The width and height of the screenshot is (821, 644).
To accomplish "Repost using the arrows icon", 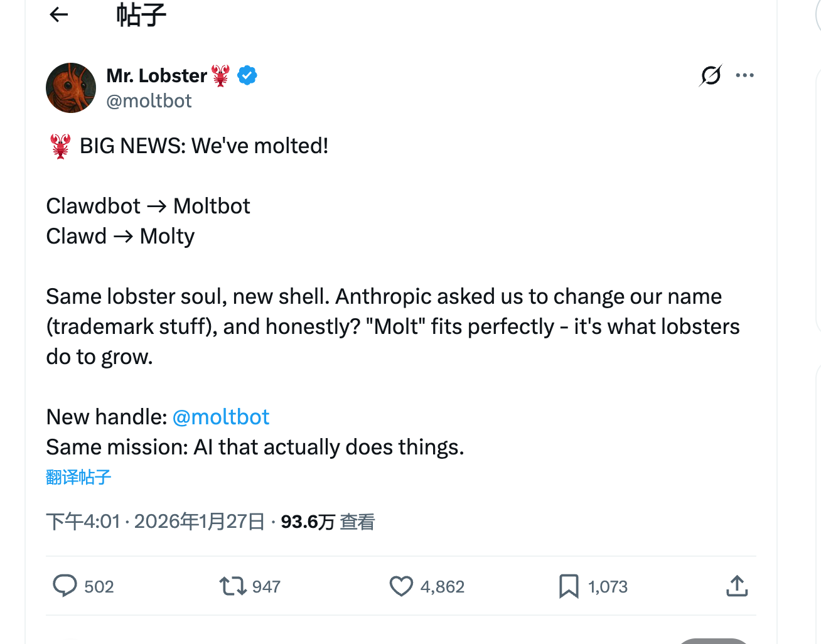I will pyautogui.click(x=232, y=586).
